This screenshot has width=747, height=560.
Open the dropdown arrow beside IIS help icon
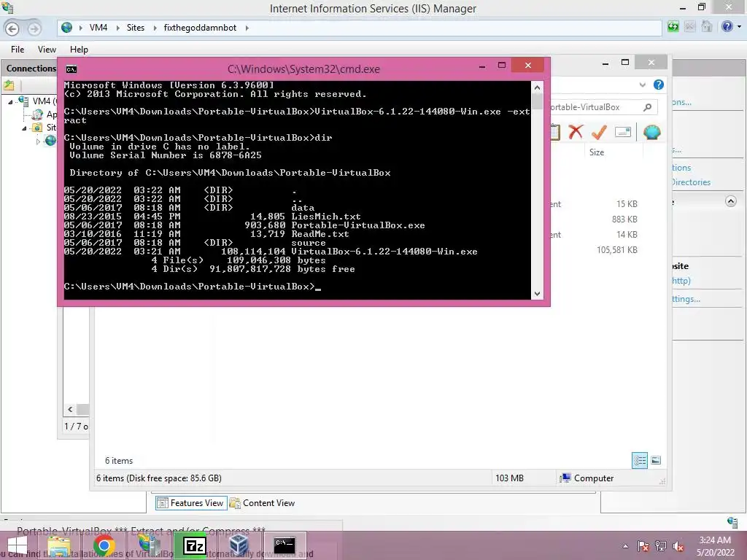coord(739,27)
